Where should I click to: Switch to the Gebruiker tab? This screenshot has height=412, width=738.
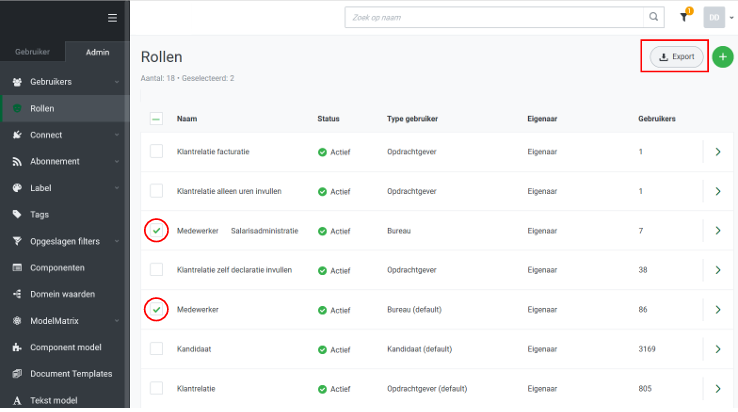coord(32,52)
